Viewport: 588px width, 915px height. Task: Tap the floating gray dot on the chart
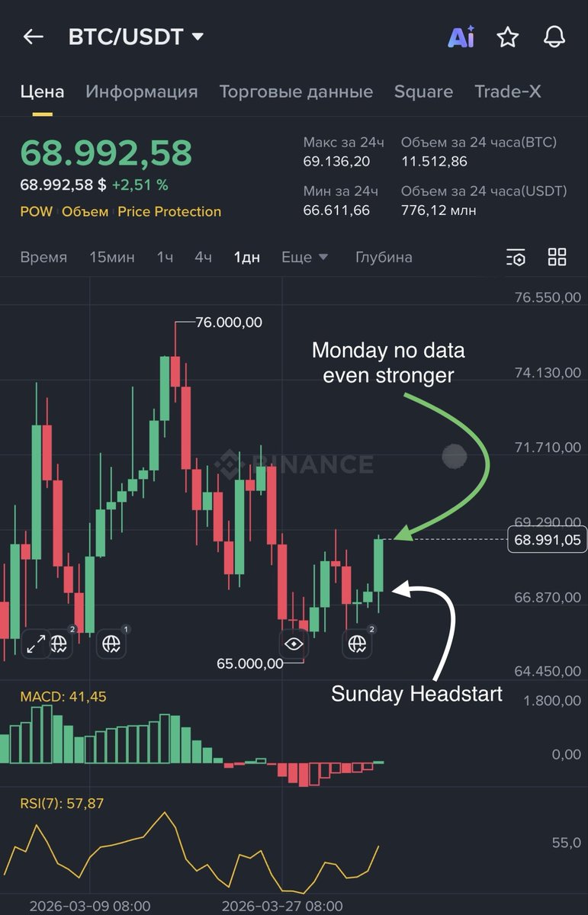(x=455, y=456)
